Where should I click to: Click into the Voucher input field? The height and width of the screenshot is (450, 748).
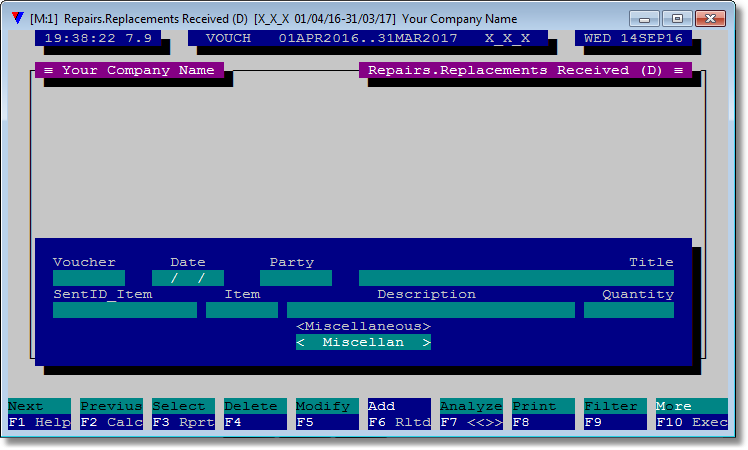pyautogui.click(x=89, y=278)
